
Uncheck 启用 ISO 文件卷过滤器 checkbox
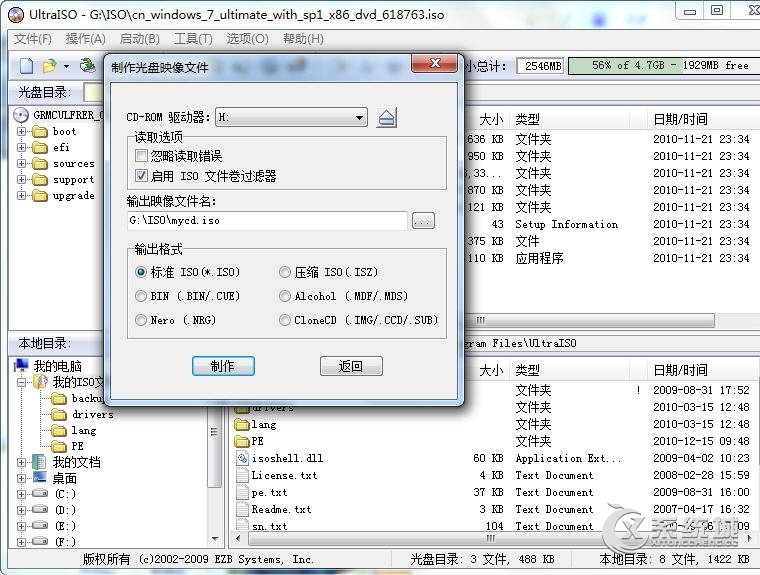[x=141, y=176]
